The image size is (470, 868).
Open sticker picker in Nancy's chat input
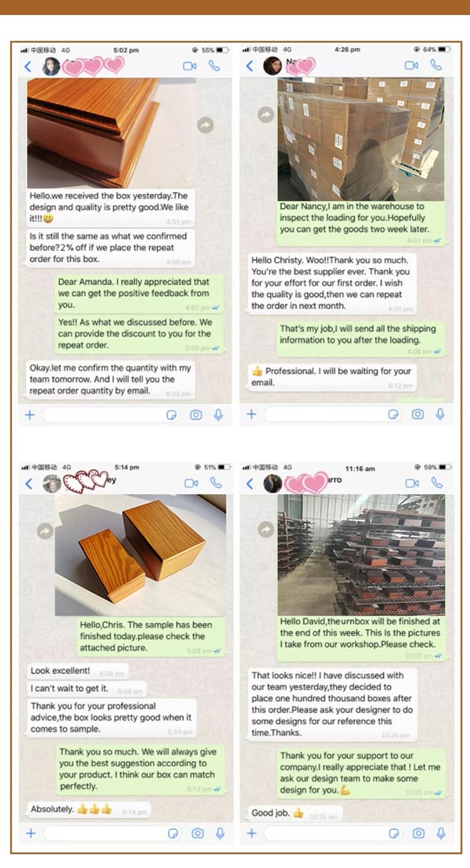pyautogui.click(x=394, y=415)
